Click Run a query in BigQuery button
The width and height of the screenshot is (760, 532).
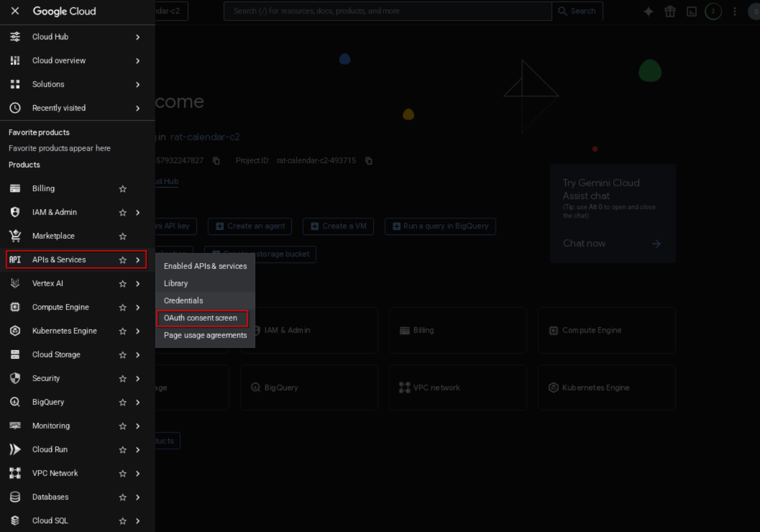[440, 226]
